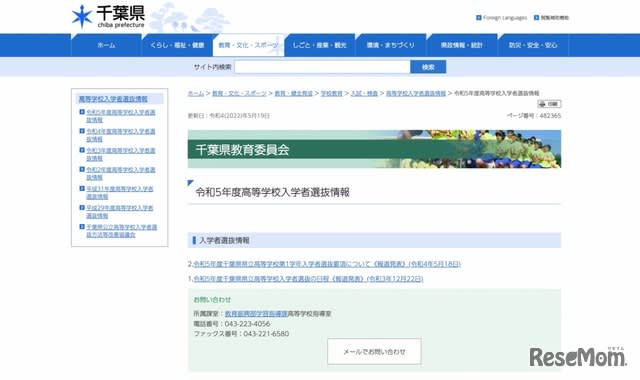Click arrow icon beside 令和5年度 sidebar link
Image resolution: width=640 pixels, height=380 pixels.
pos(82,112)
